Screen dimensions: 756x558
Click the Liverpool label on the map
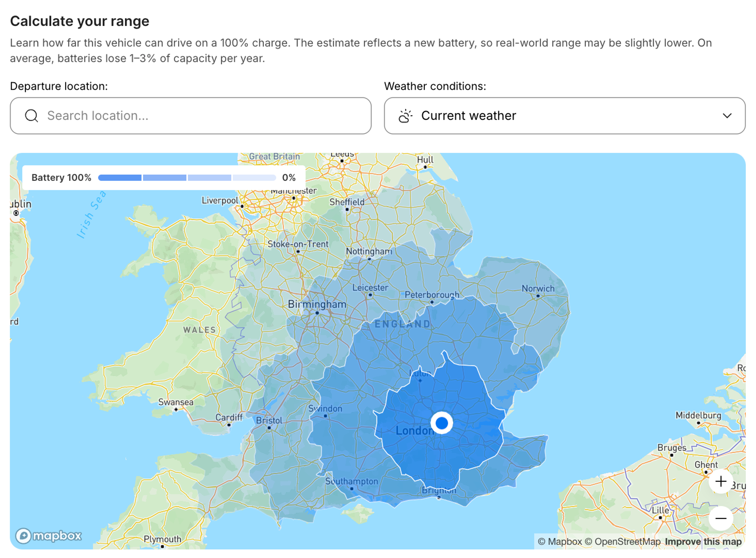click(x=220, y=201)
